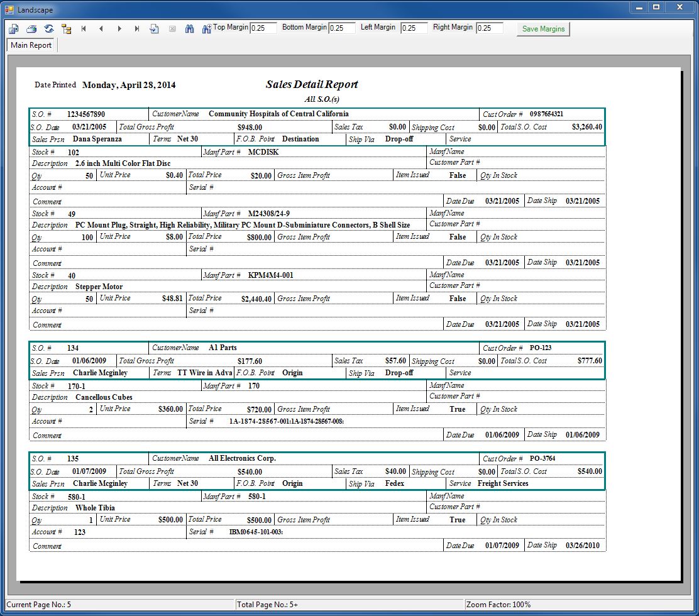699x616 pixels.
Task: Click the Save Margins button
Action: [x=543, y=29]
